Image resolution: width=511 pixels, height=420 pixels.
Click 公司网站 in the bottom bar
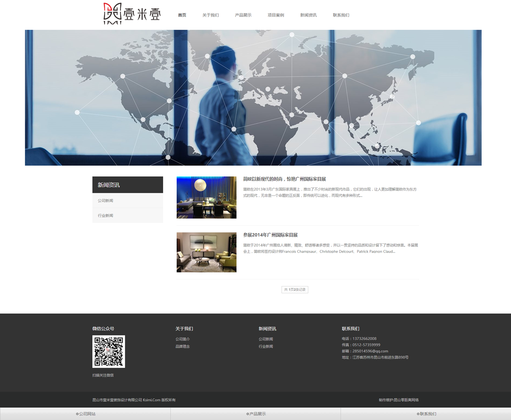pyautogui.click(x=86, y=414)
